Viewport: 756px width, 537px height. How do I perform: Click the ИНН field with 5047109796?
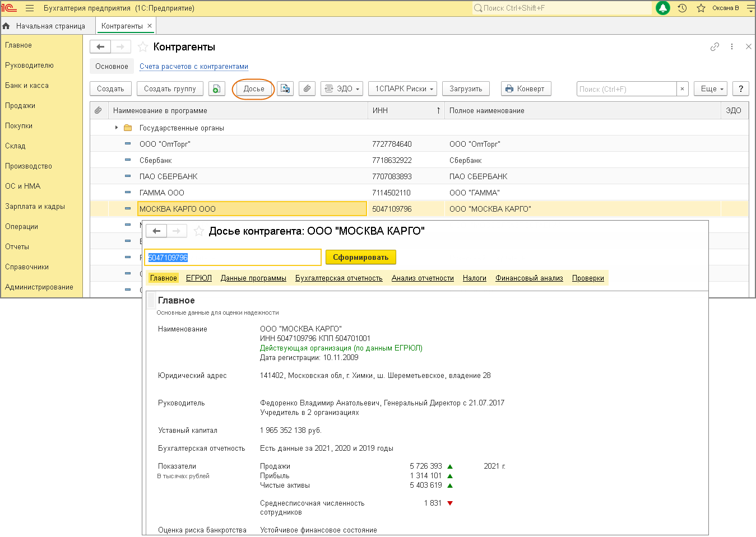233,257
